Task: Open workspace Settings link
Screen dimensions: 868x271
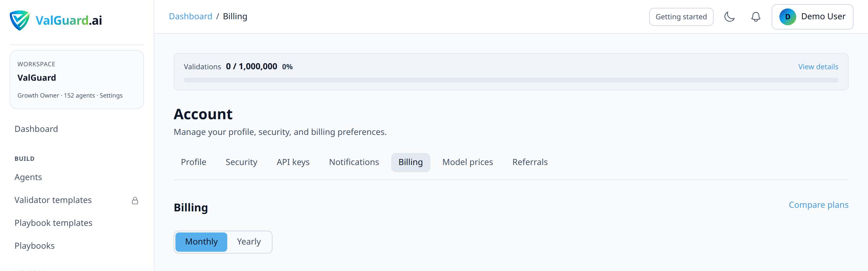Action: pos(111,96)
